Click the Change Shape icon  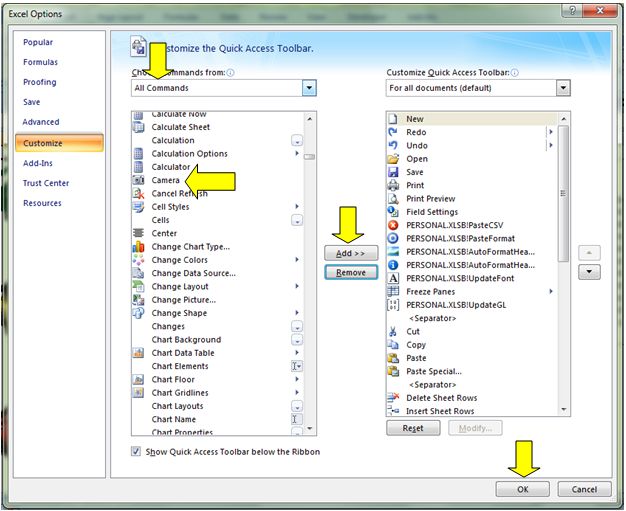pyautogui.click(x=139, y=313)
